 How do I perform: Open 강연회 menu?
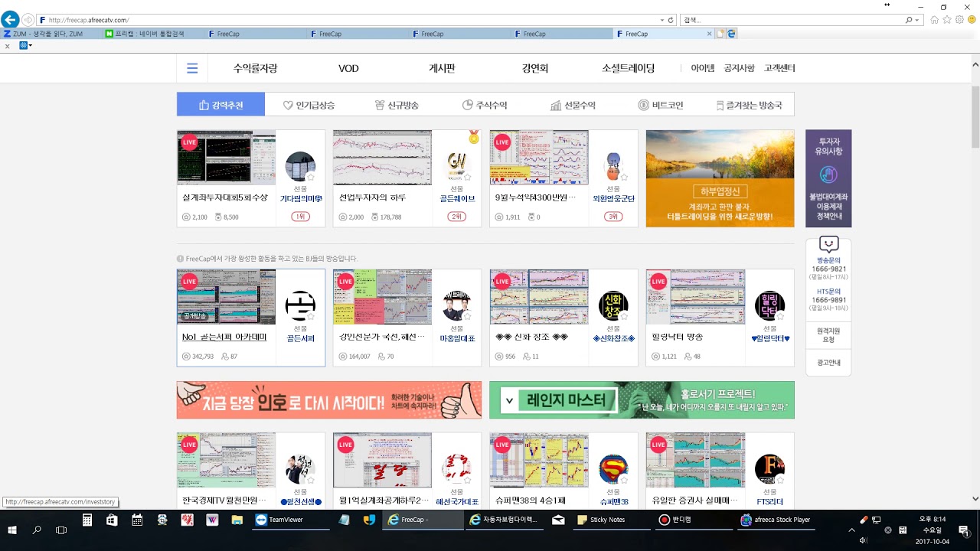coord(535,68)
